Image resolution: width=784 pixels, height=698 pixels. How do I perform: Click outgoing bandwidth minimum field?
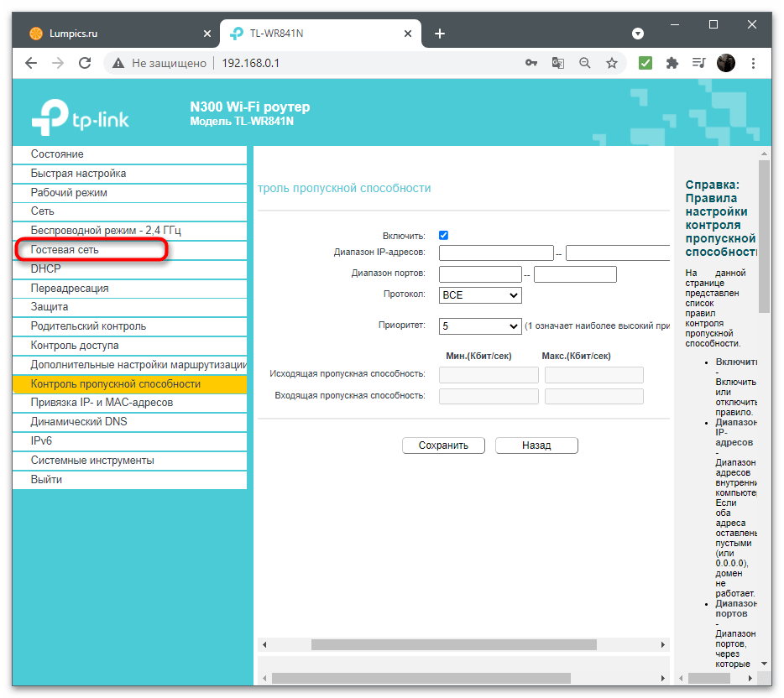(489, 375)
